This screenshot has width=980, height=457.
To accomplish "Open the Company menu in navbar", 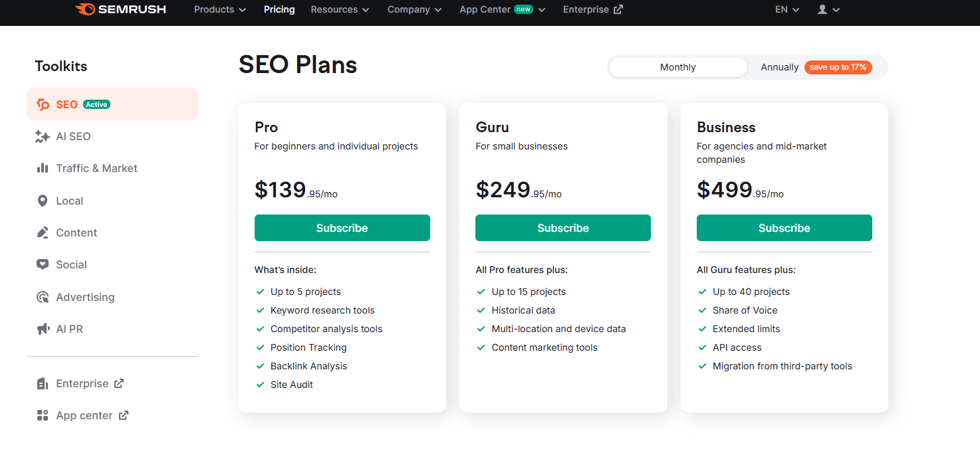I will click(415, 9).
